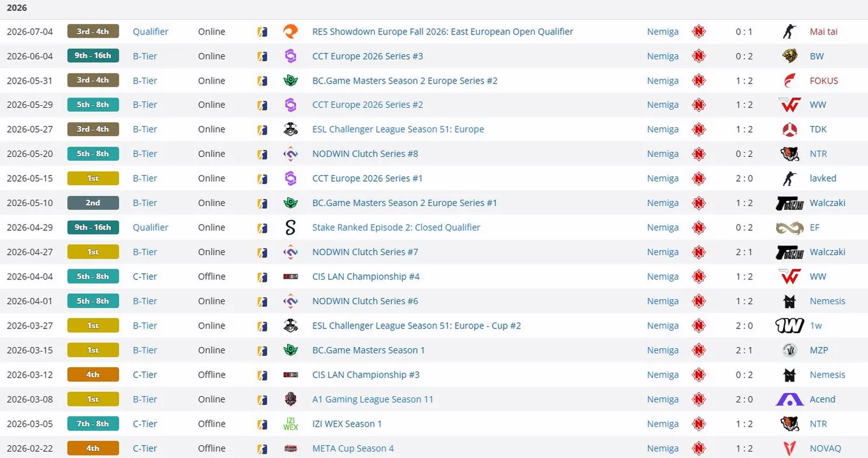Click the NTR tiger logo in the 2026-05-20 row
The image size is (868, 458).
coord(789,154)
